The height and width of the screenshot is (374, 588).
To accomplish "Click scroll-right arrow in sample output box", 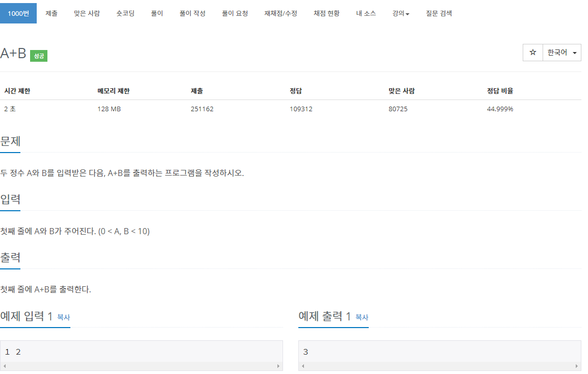I will [x=577, y=366].
